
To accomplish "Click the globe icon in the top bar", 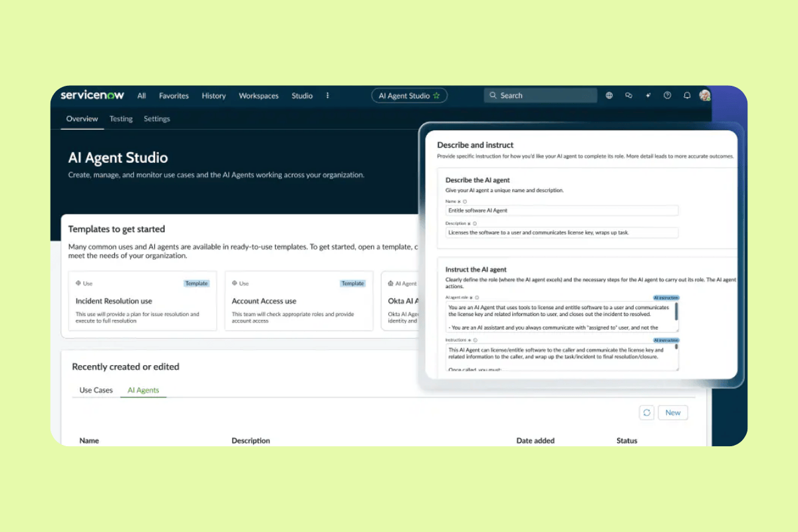I will (608, 95).
